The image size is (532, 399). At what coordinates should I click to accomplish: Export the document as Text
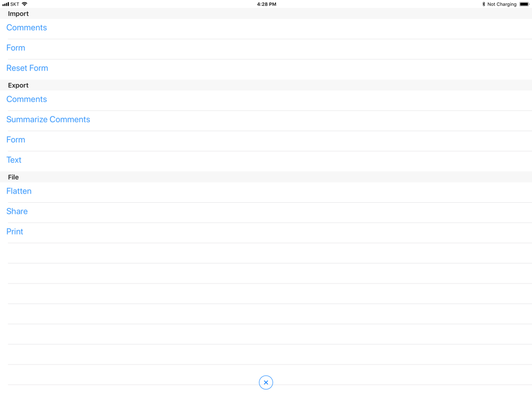[x=266, y=160]
